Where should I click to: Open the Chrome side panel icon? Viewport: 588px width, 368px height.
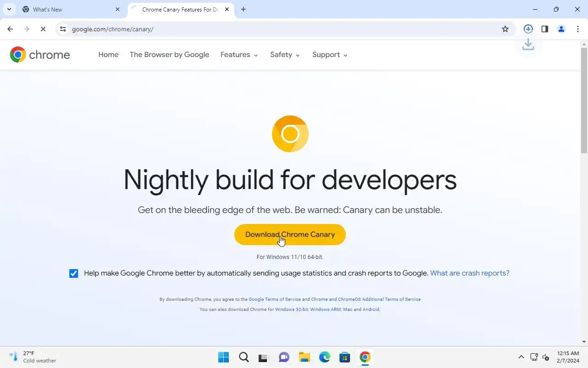545,29
